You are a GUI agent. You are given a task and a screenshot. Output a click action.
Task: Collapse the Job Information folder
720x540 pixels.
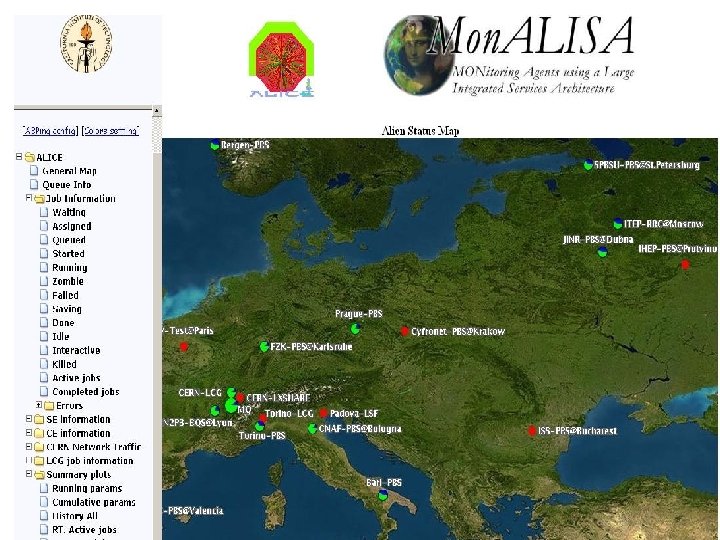28,198
